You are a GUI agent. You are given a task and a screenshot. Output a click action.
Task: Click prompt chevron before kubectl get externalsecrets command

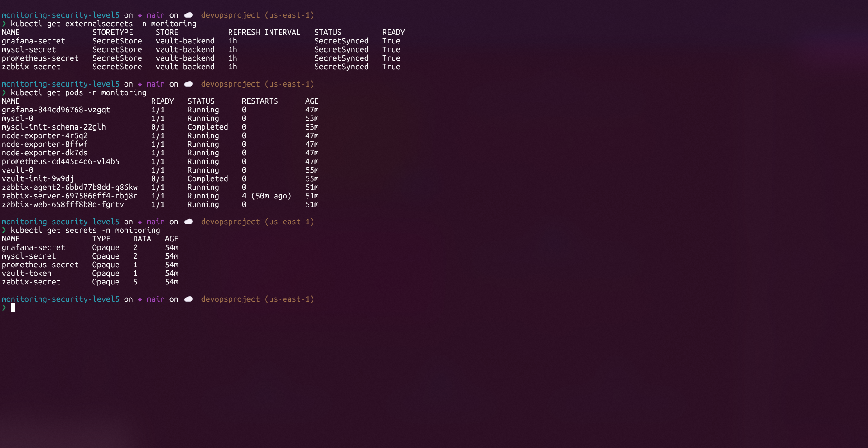pyautogui.click(x=4, y=24)
